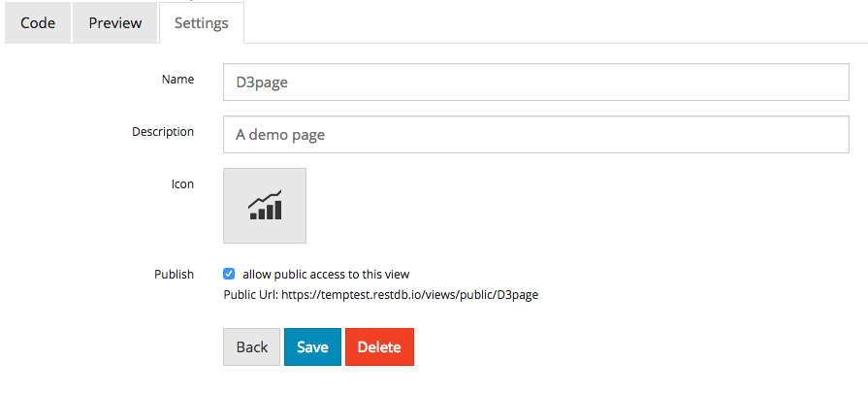Select the Settings tab
868x395 pixels.
(x=202, y=23)
